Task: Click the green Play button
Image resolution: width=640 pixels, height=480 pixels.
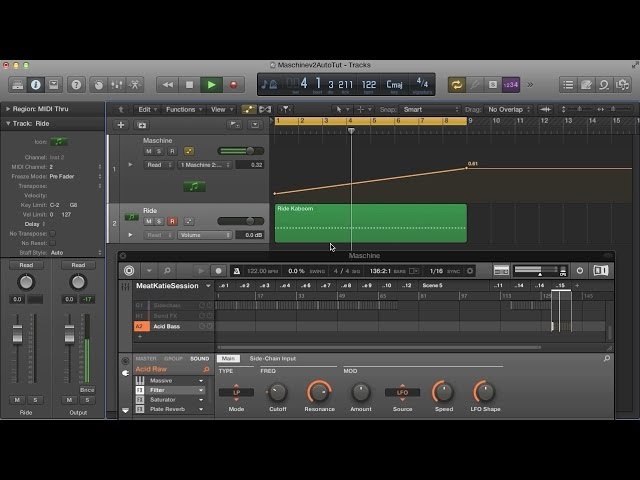Action: tap(211, 84)
